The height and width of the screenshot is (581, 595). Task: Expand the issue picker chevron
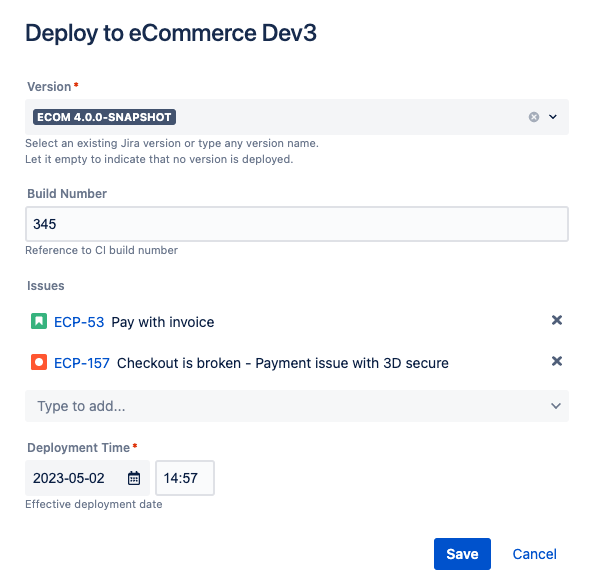click(556, 406)
